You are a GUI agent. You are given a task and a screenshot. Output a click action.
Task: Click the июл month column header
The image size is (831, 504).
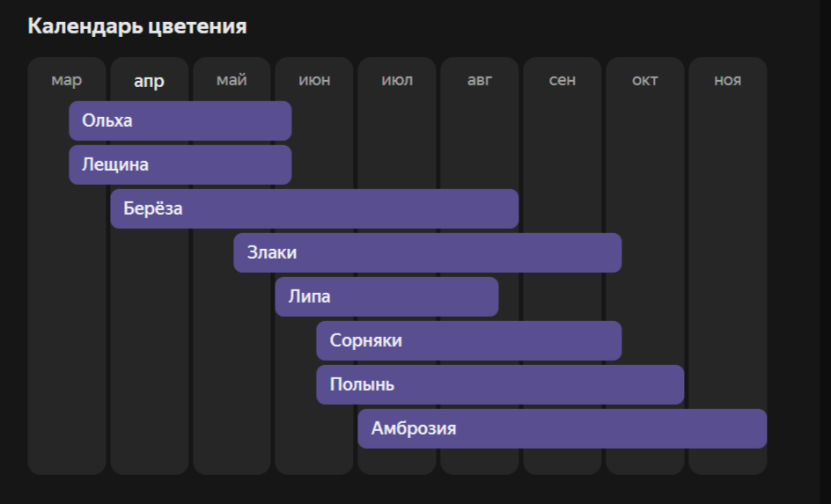(x=397, y=81)
